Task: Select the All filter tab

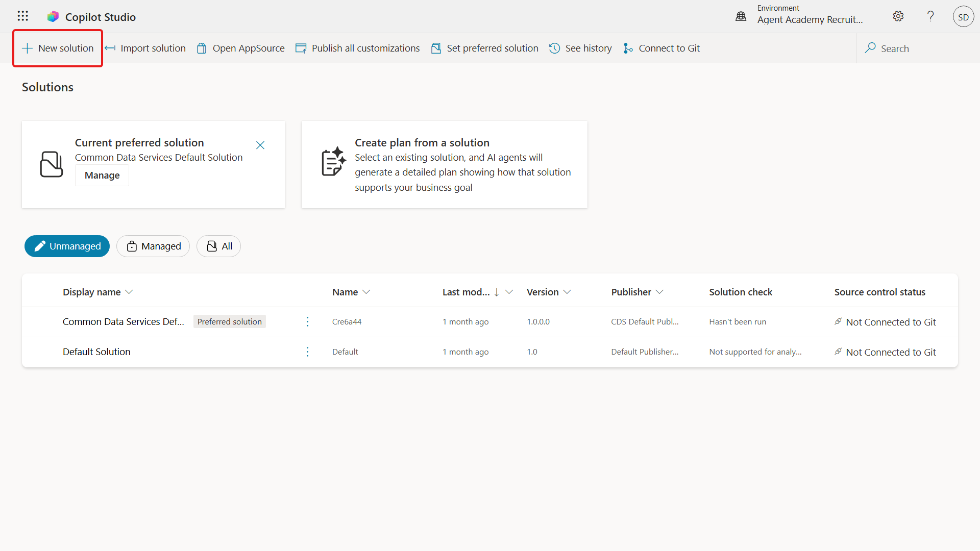Action: [218, 246]
